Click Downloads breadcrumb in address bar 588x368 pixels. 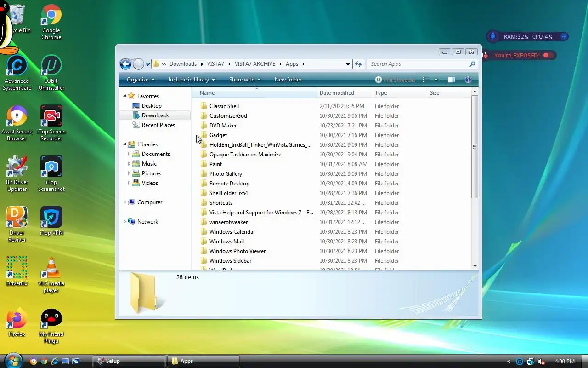tap(183, 64)
